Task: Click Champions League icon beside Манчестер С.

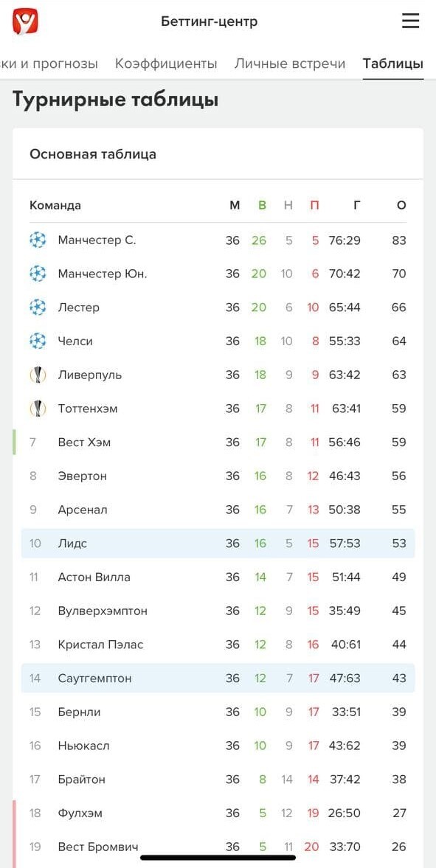Action: click(x=37, y=240)
